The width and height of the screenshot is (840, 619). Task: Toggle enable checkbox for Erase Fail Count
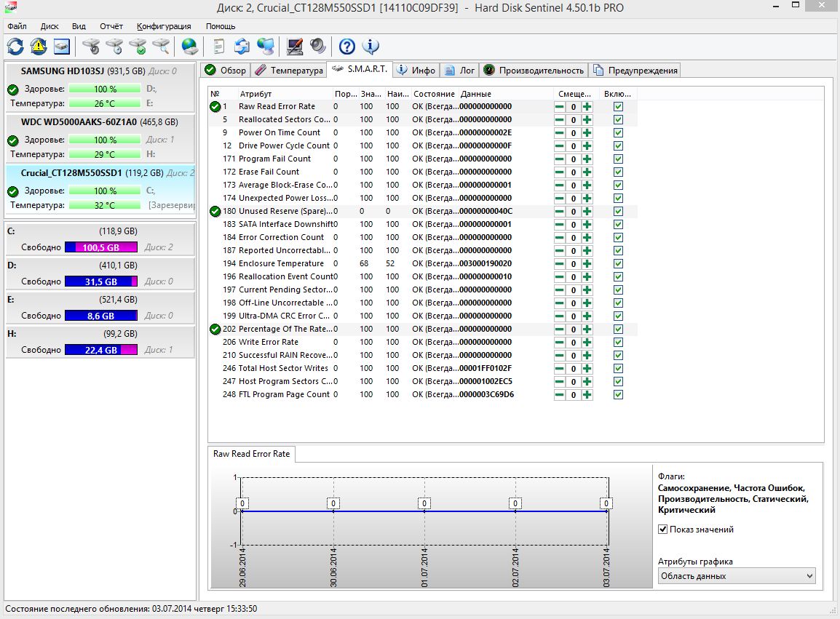point(618,172)
